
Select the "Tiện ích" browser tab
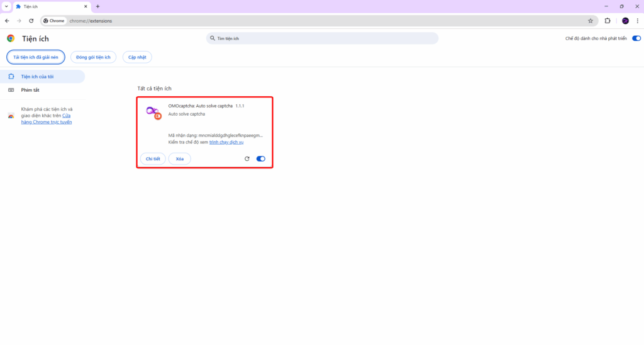(52, 6)
